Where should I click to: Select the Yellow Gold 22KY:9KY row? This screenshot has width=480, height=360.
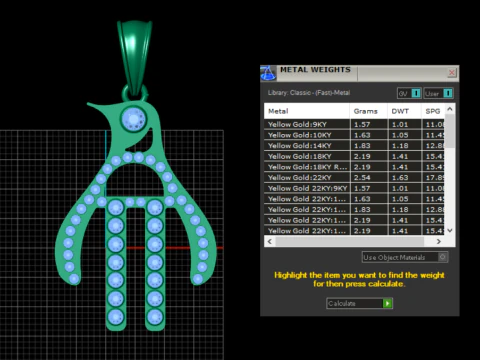click(354, 188)
